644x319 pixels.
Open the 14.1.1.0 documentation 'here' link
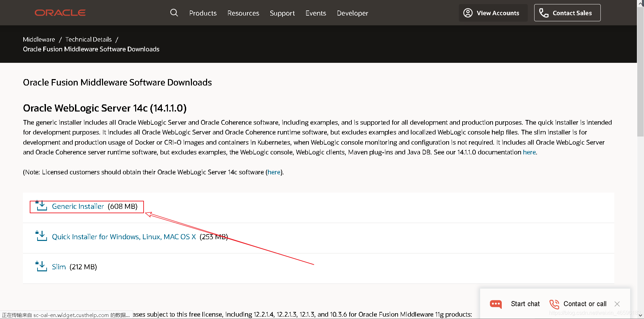coord(529,152)
